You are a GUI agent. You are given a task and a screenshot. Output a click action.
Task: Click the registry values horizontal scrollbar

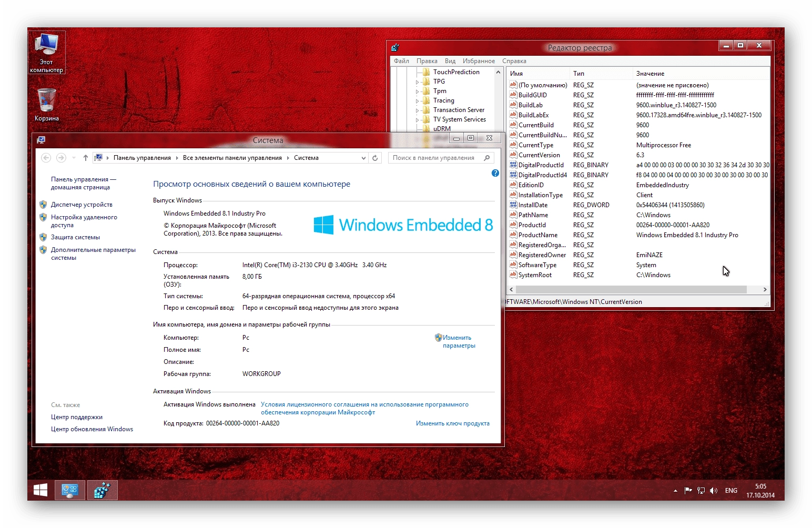tap(631, 289)
